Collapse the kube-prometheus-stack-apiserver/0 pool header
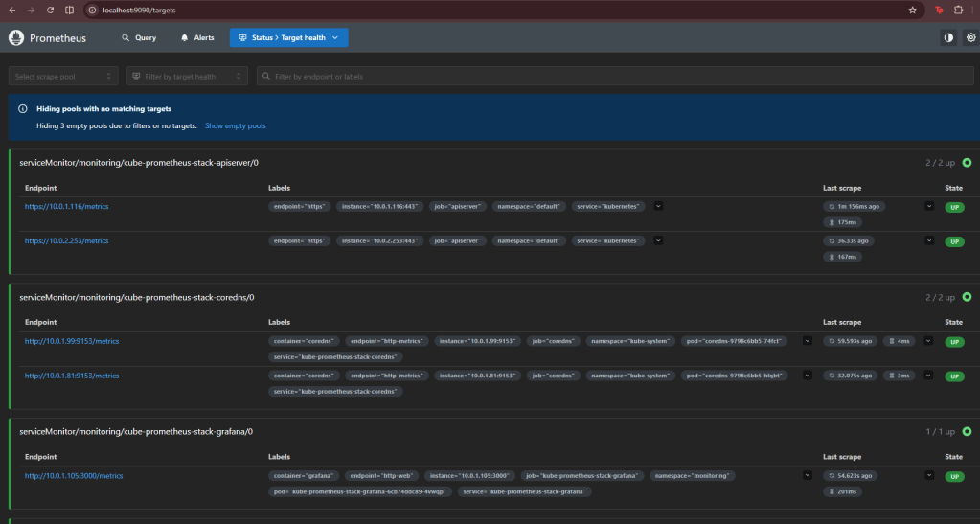980x524 pixels. (495, 163)
